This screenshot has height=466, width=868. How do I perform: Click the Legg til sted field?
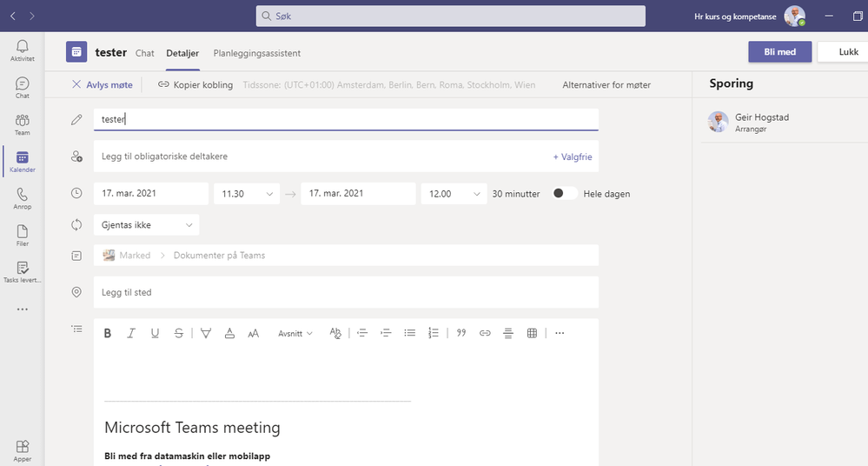click(x=346, y=292)
